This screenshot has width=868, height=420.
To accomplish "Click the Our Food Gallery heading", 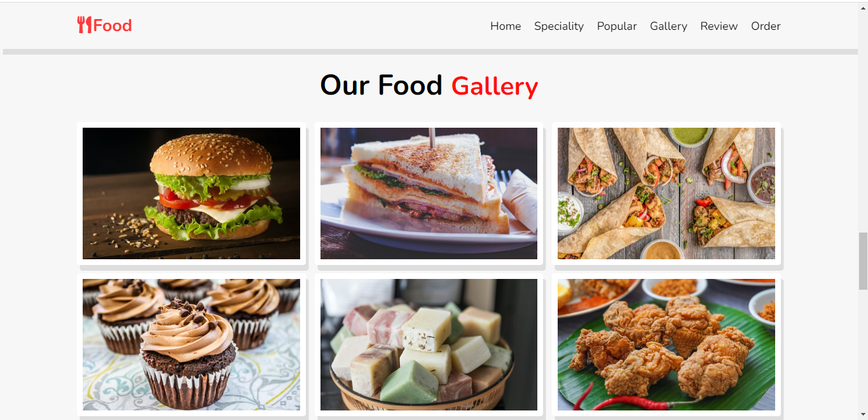I will click(429, 86).
